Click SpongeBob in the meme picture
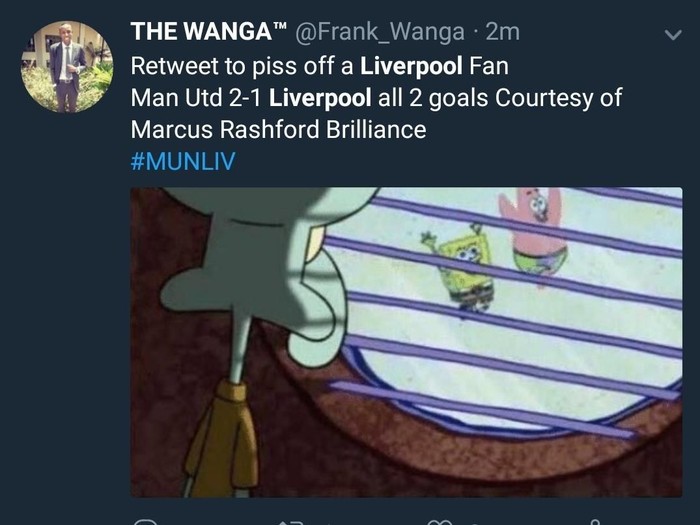Viewport: 700px width, 525px height. pyautogui.click(x=463, y=268)
